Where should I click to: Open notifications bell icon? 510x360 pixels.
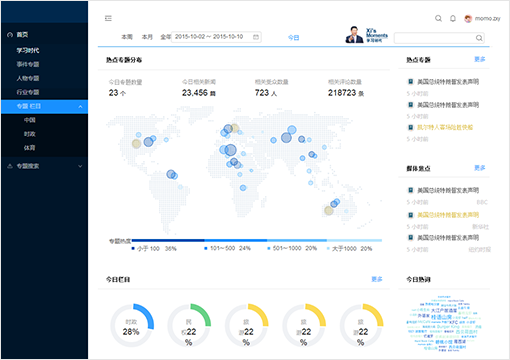point(453,18)
